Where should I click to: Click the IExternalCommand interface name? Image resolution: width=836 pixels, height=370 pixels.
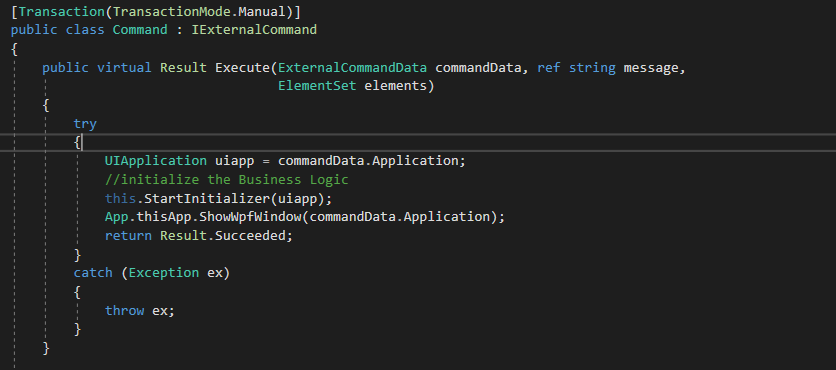coord(254,29)
